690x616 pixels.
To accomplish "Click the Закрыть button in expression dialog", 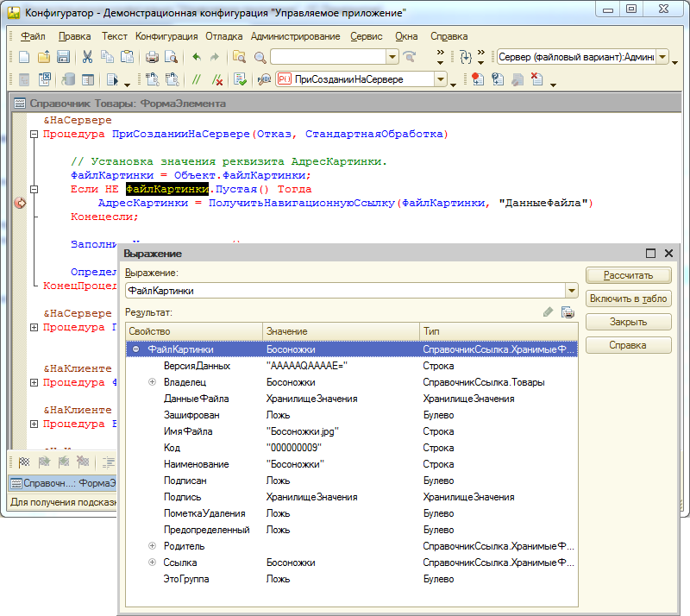I will pos(628,322).
